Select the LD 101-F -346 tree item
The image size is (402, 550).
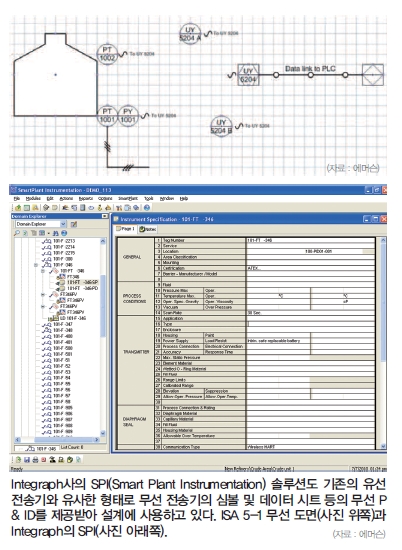point(73,318)
